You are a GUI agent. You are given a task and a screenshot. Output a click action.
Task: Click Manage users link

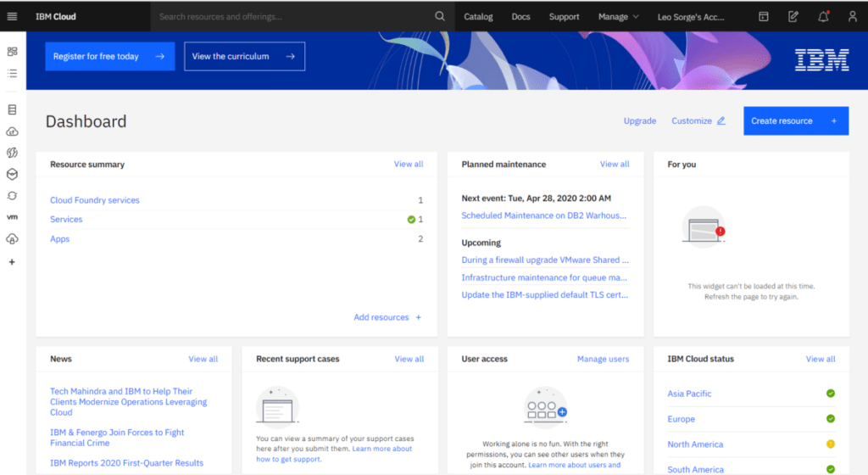point(603,359)
